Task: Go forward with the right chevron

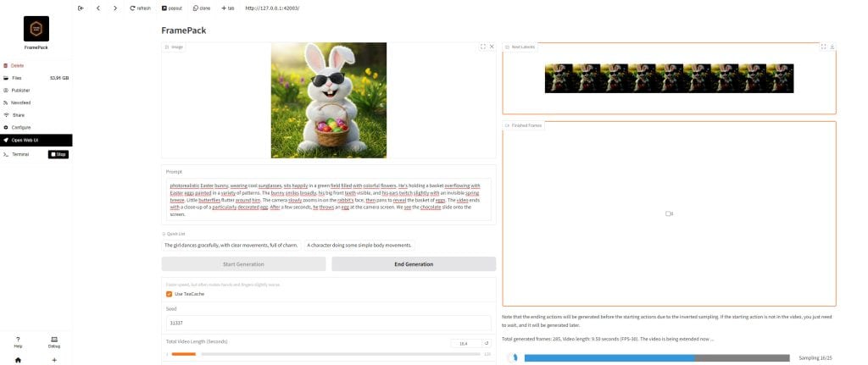Action: point(115,8)
